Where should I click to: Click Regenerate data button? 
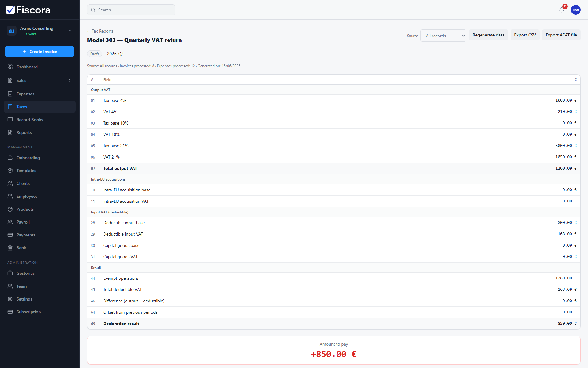pyautogui.click(x=488, y=35)
